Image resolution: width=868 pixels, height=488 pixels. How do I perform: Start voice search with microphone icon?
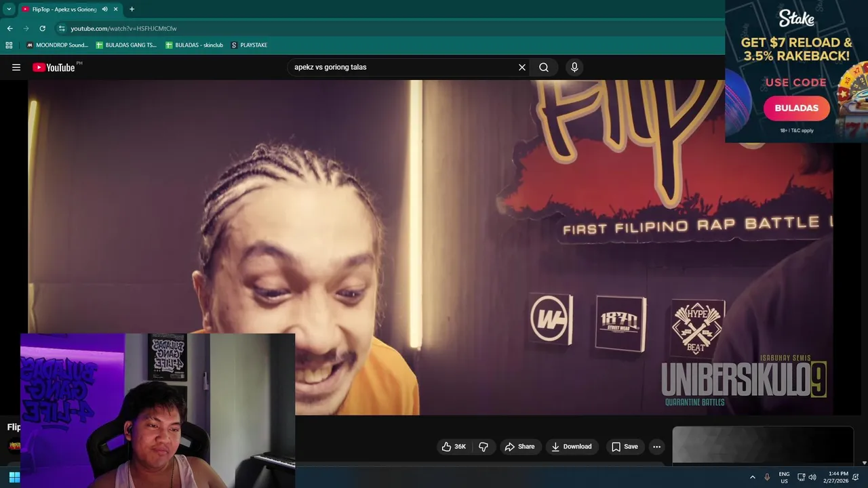(574, 67)
